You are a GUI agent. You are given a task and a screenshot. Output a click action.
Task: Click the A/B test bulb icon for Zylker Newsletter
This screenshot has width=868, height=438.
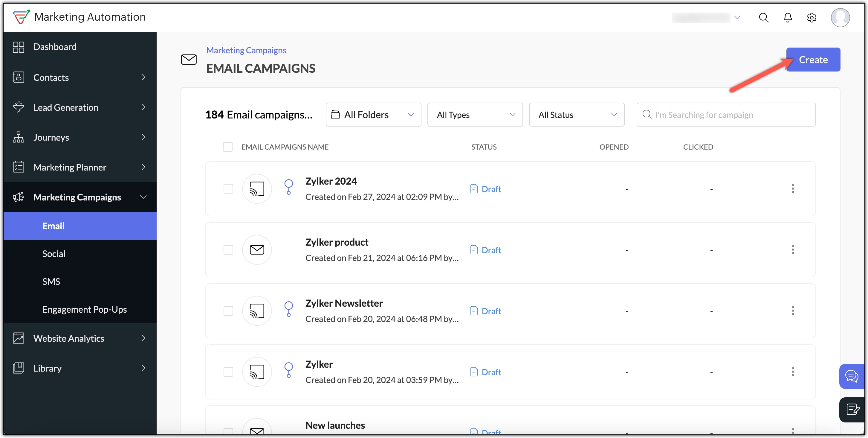pos(288,309)
